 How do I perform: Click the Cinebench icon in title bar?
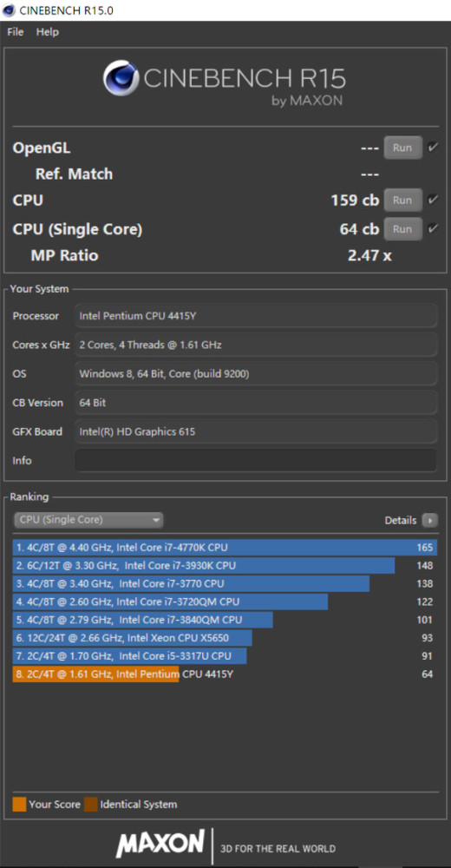point(9,10)
